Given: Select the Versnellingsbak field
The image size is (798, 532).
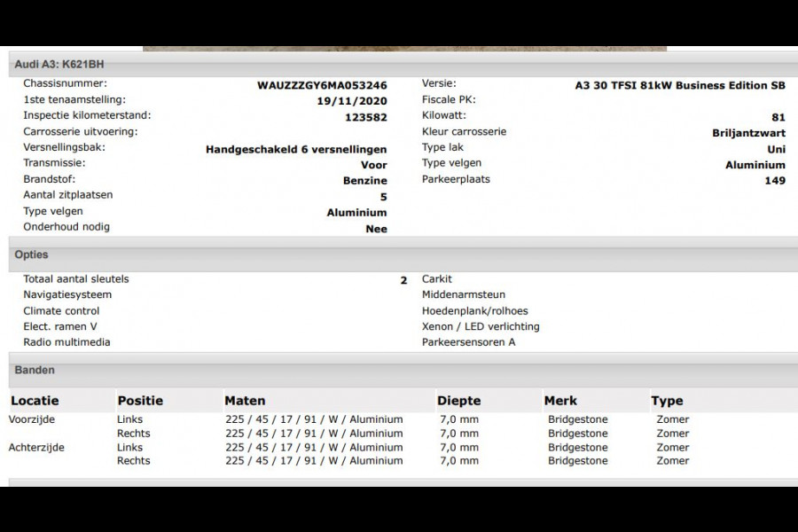Looking at the screenshot, I should (x=67, y=148).
